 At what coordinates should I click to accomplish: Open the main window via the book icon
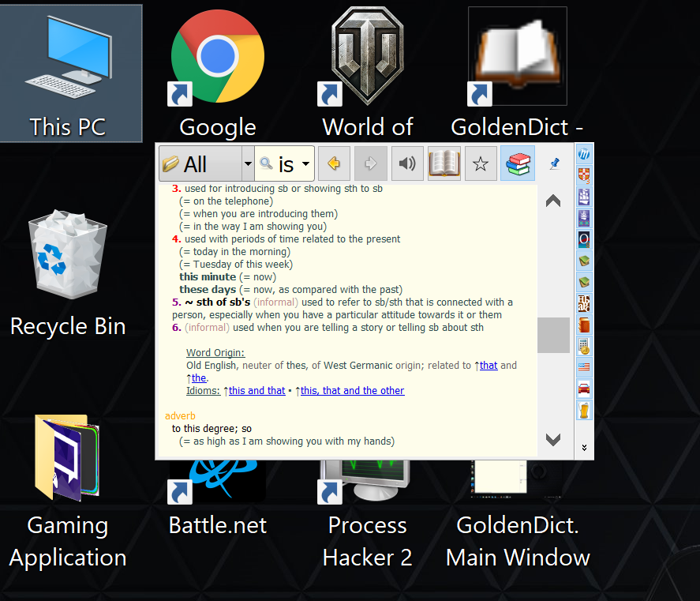click(x=444, y=163)
